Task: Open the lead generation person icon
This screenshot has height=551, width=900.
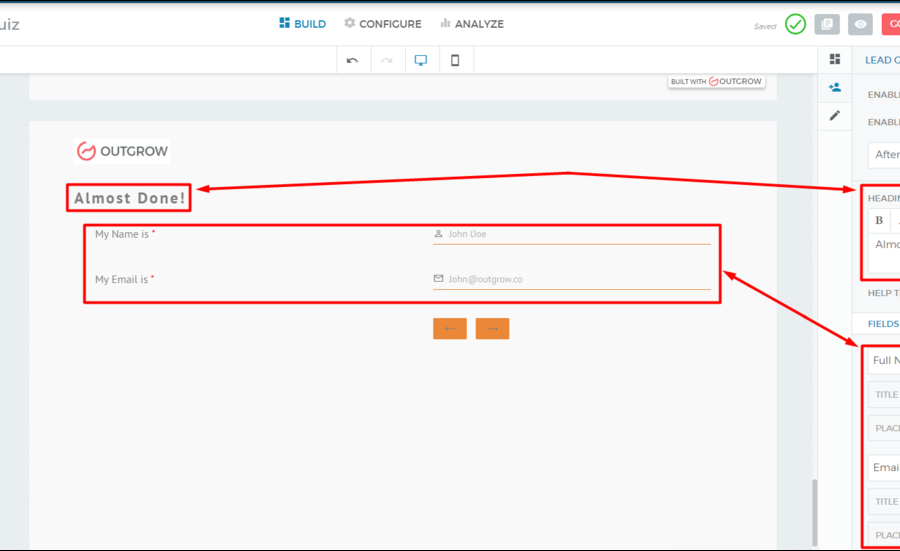Action: coord(835,87)
